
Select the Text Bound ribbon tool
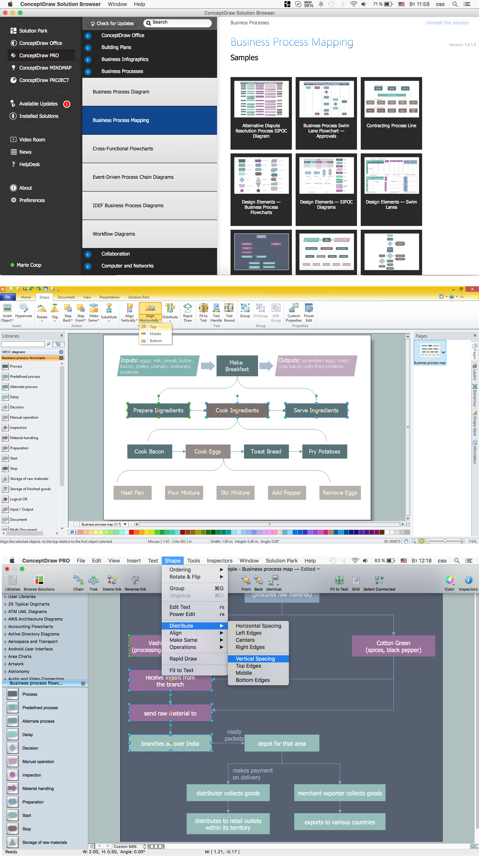click(229, 312)
